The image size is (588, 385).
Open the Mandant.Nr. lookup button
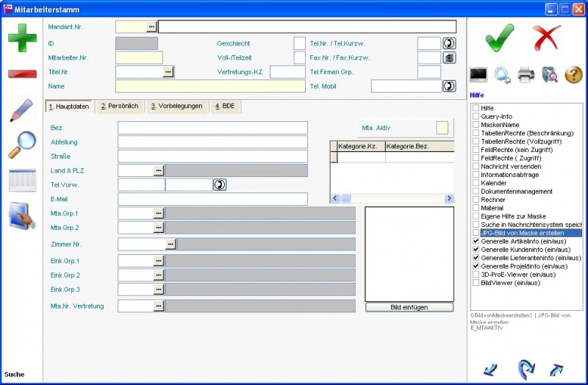point(151,26)
